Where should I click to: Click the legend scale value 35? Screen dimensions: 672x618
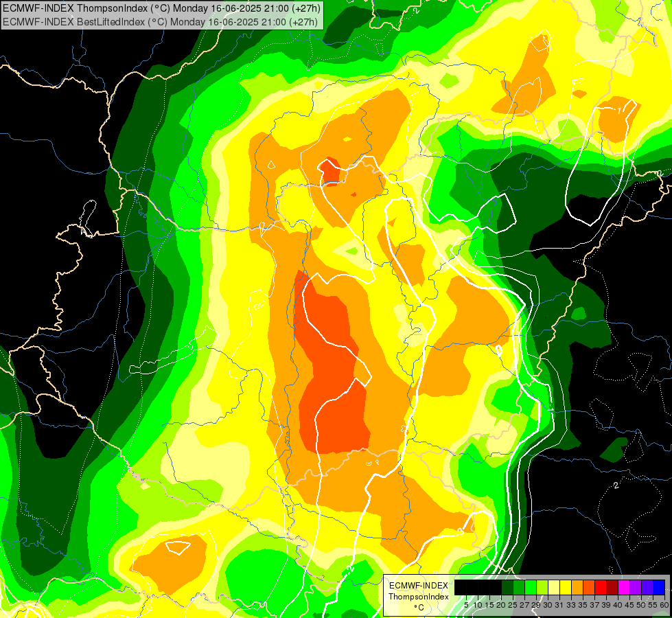coord(583,605)
